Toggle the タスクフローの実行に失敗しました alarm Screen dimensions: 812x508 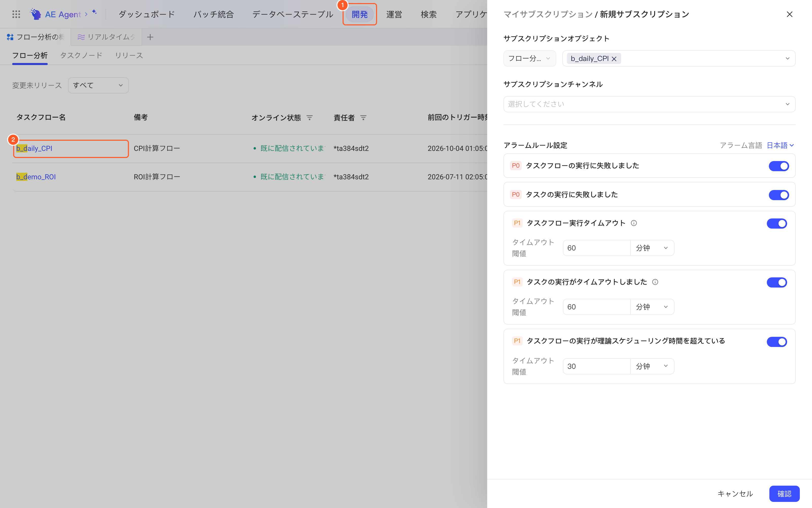[x=779, y=166]
